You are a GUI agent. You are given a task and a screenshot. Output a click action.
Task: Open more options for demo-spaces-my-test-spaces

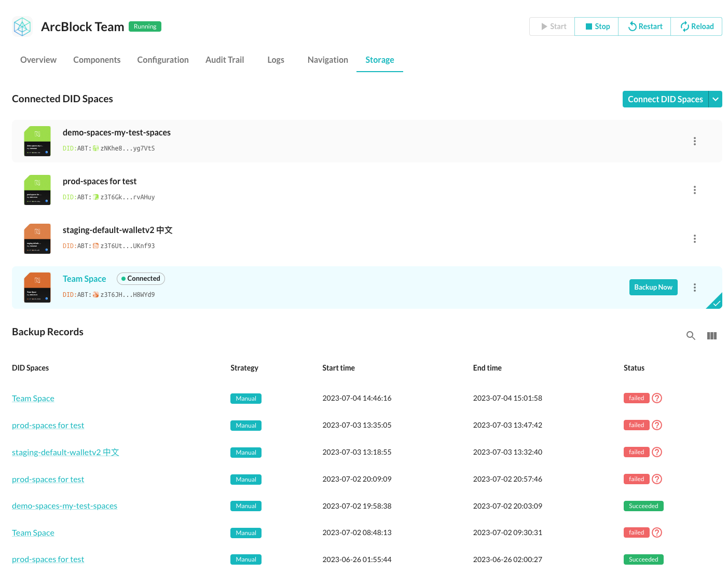pyautogui.click(x=694, y=141)
